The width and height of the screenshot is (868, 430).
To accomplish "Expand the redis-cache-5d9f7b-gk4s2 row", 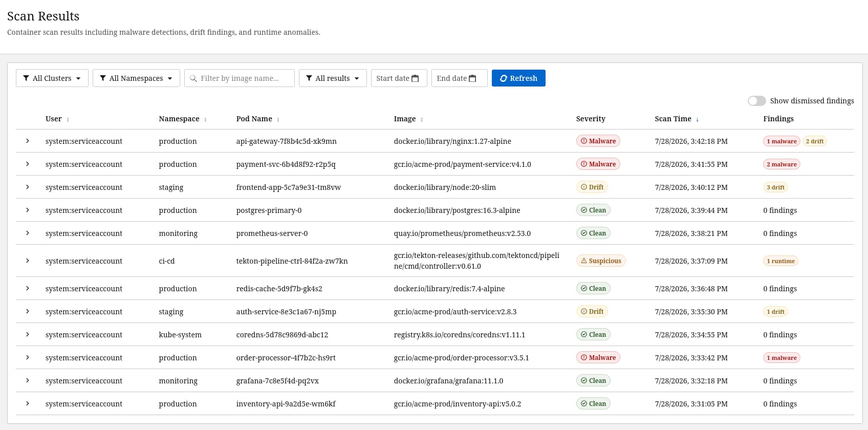I will [x=28, y=288].
